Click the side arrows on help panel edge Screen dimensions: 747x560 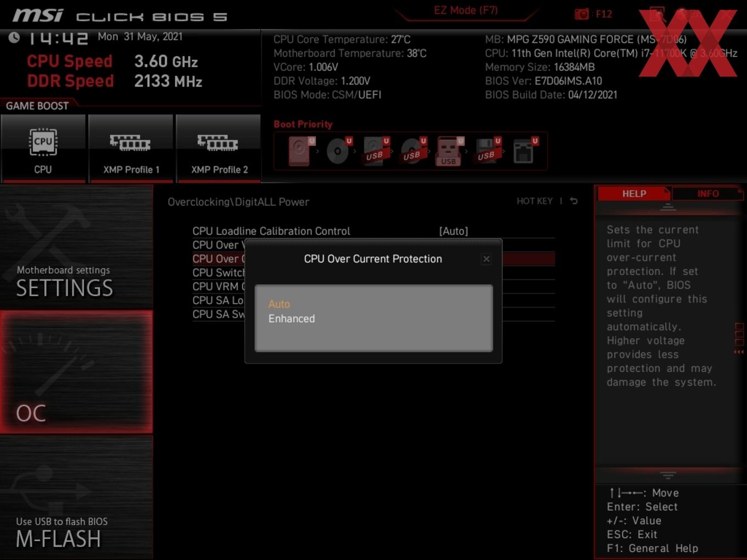pyautogui.click(x=739, y=352)
